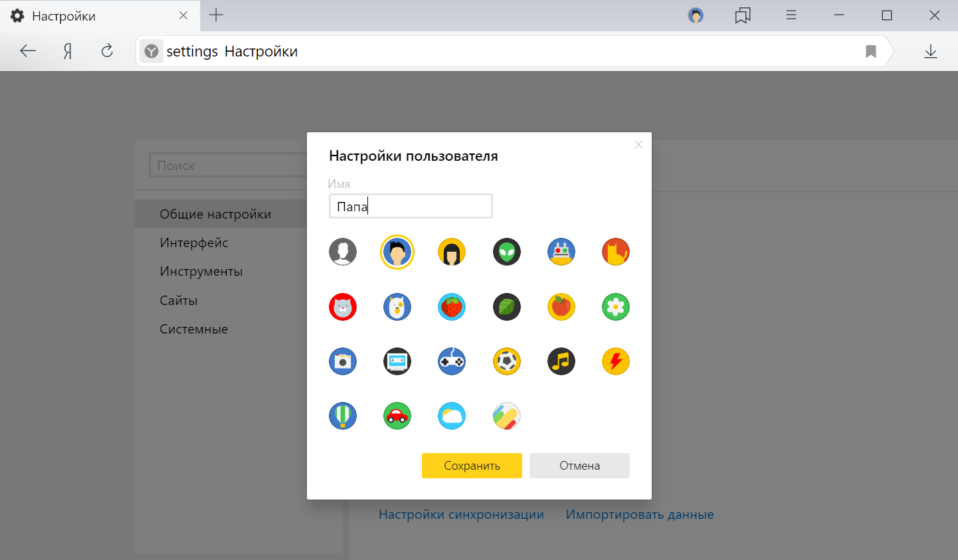Close the user settings dialog

tap(638, 144)
